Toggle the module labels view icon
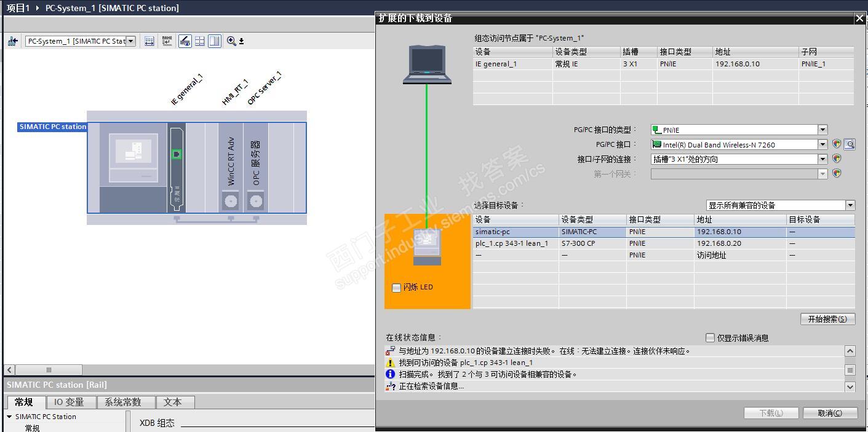This screenshot has width=868, height=432. [x=185, y=41]
